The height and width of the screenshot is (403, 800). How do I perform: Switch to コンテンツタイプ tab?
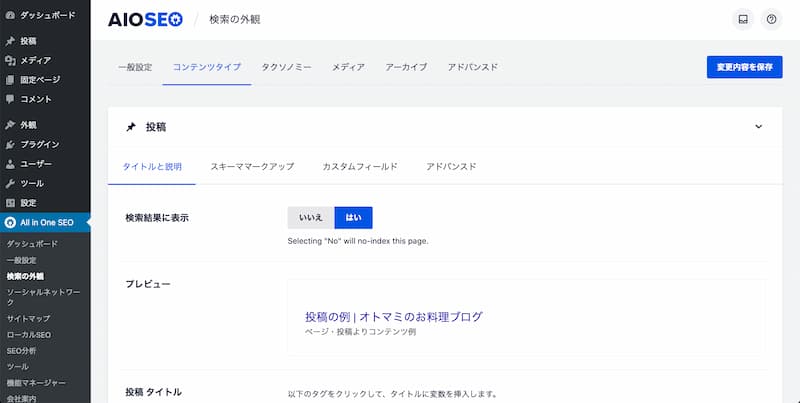[x=207, y=67]
